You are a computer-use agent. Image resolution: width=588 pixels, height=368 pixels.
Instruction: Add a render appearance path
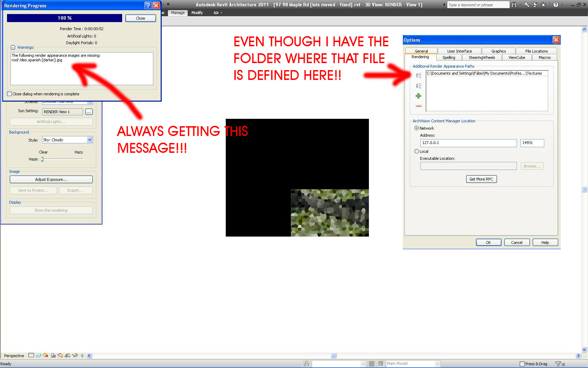click(418, 96)
